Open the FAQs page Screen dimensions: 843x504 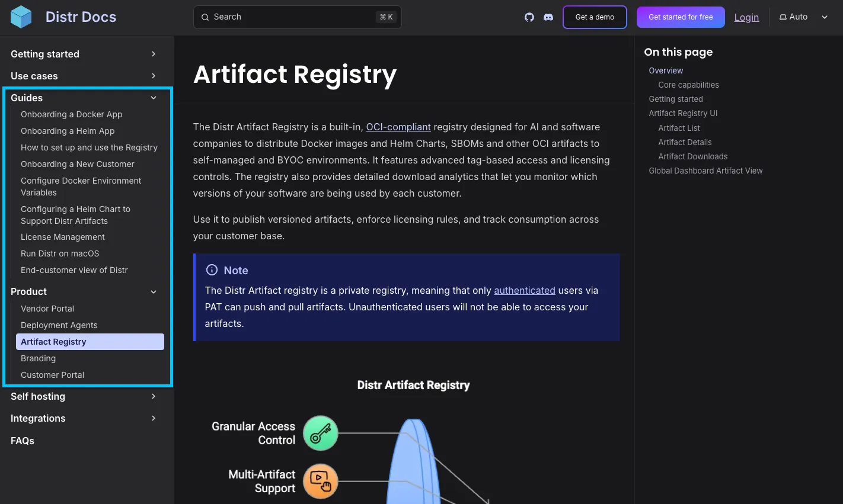[22, 441]
